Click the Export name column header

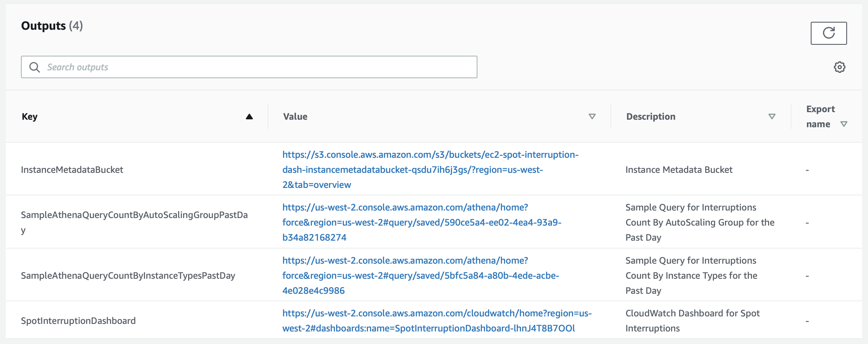[x=820, y=116]
